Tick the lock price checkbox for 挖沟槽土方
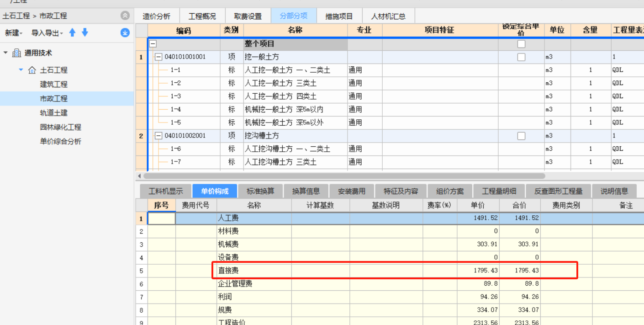Screen dimensions: 644x325 (521, 136)
